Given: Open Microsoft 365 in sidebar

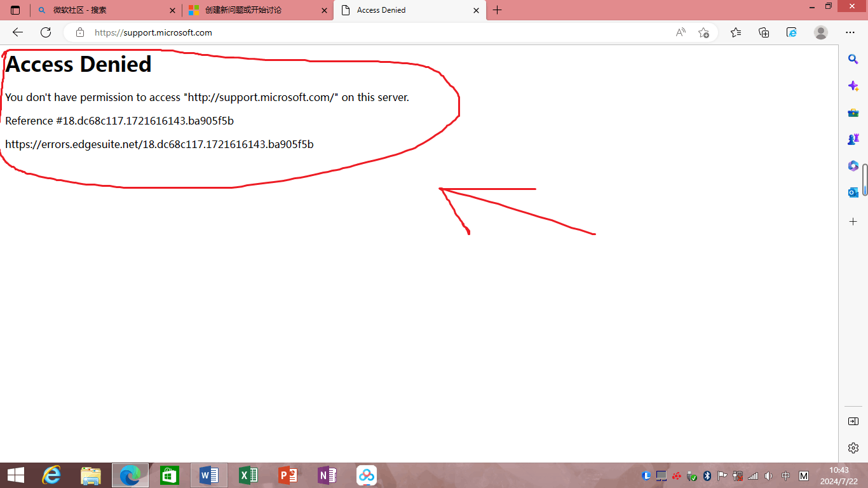Looking at the screenshot, I should (x=853, y=166).
